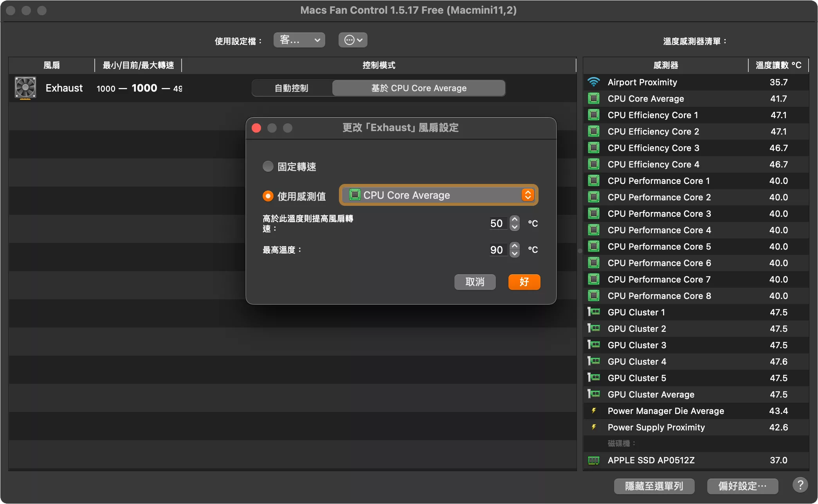
Task: Click 隱藏至選單列 button
Action: (654, 486)
